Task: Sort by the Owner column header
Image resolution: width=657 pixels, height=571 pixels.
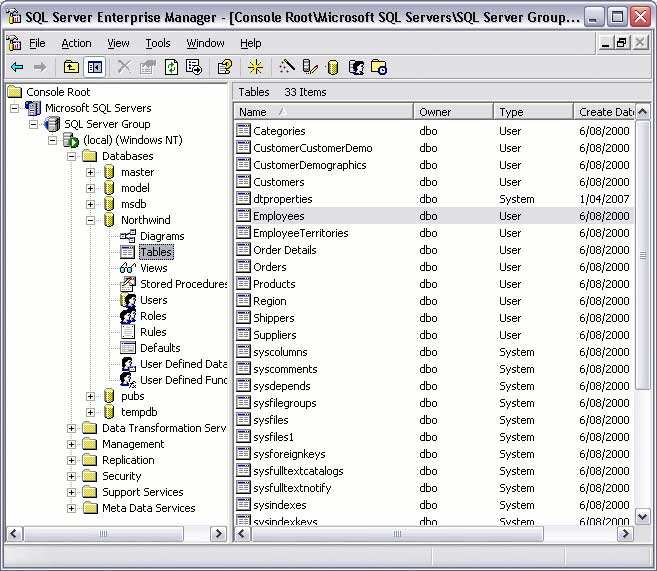Action: pyautogui.click(x=453, y=112)
